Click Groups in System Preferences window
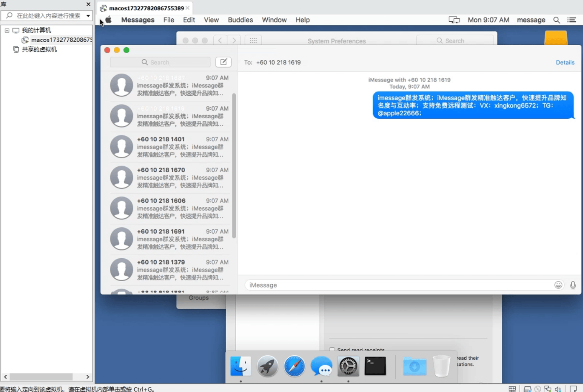This screenshot has height=392, width=583. pos(199,298)
